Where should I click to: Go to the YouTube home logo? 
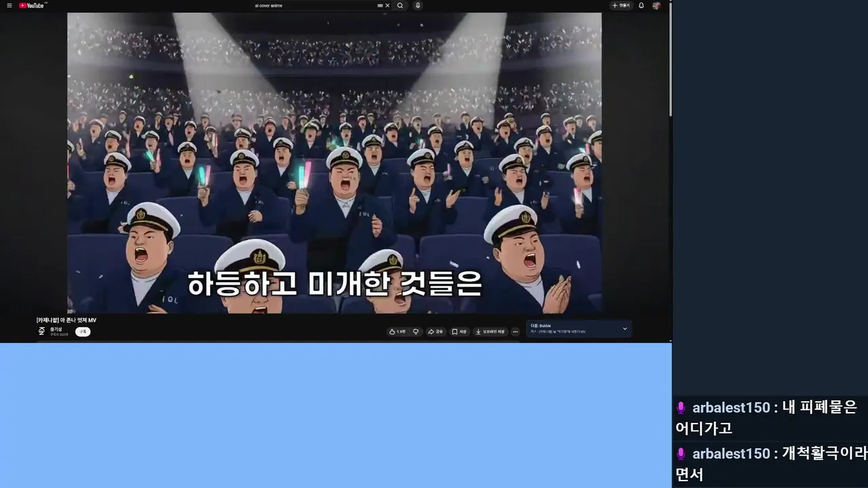point(33,5)
